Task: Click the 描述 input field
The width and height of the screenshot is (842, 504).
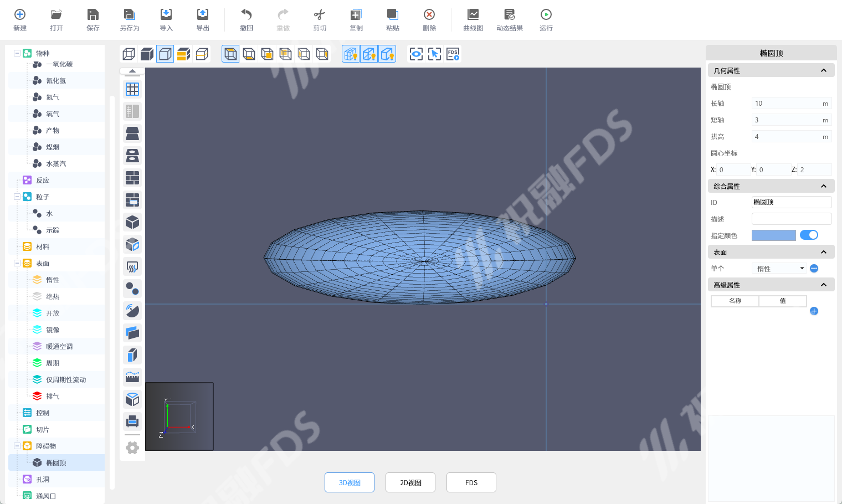Action: tap(792, 219)
